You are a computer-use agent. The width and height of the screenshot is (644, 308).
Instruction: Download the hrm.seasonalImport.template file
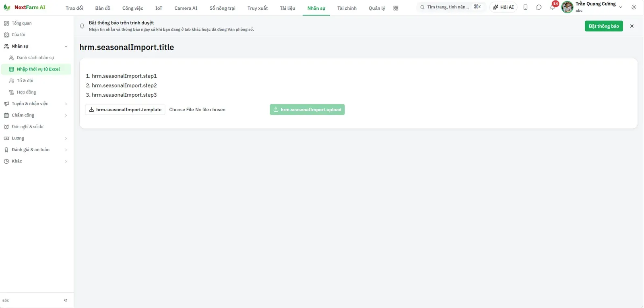coord(125,110)
